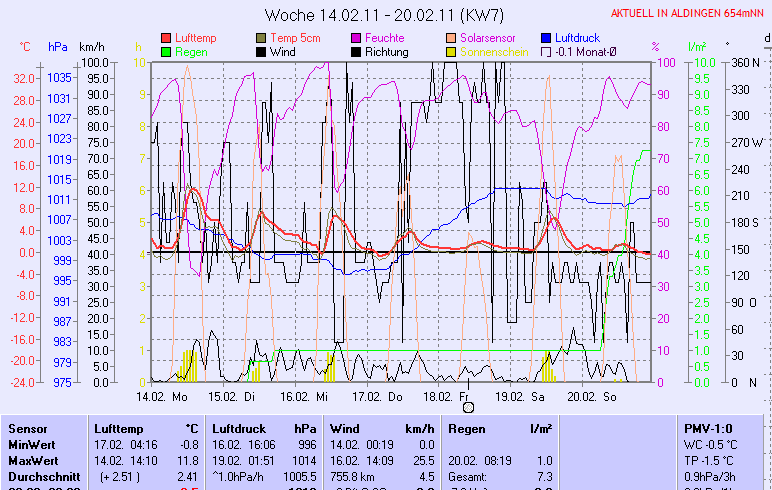Click the Richtung legend color box
Viewport: 772px width, 490px height.
pos(356,52)
